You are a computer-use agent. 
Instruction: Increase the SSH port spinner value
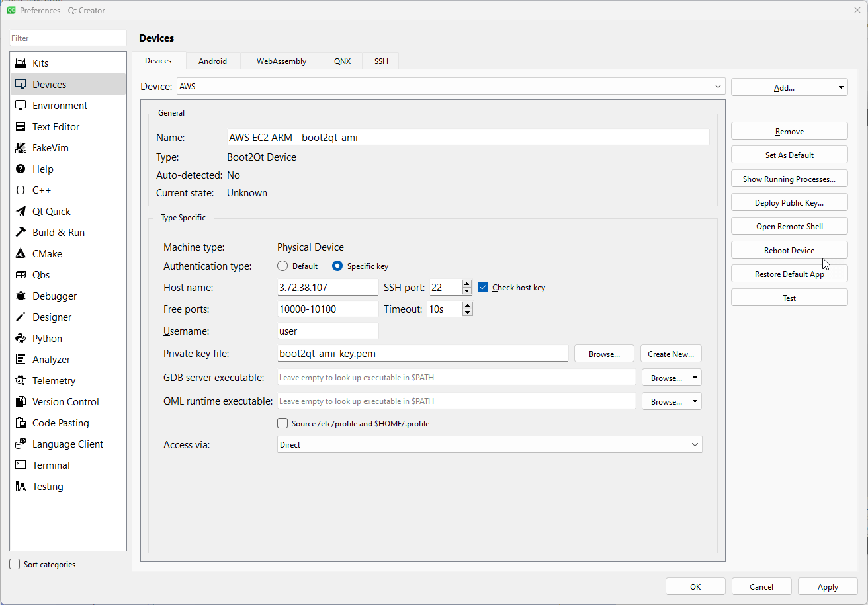click(467, 284)
